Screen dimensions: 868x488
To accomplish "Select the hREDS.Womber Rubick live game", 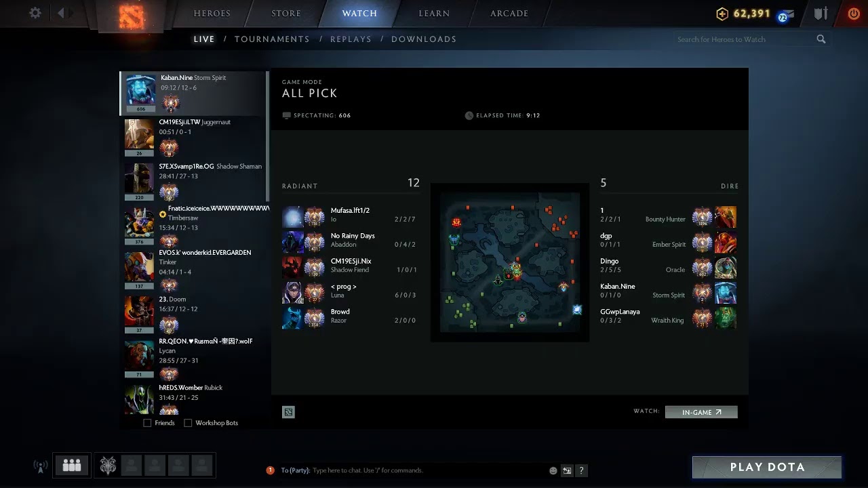I will pyautogui.click(x=193, y=399).
